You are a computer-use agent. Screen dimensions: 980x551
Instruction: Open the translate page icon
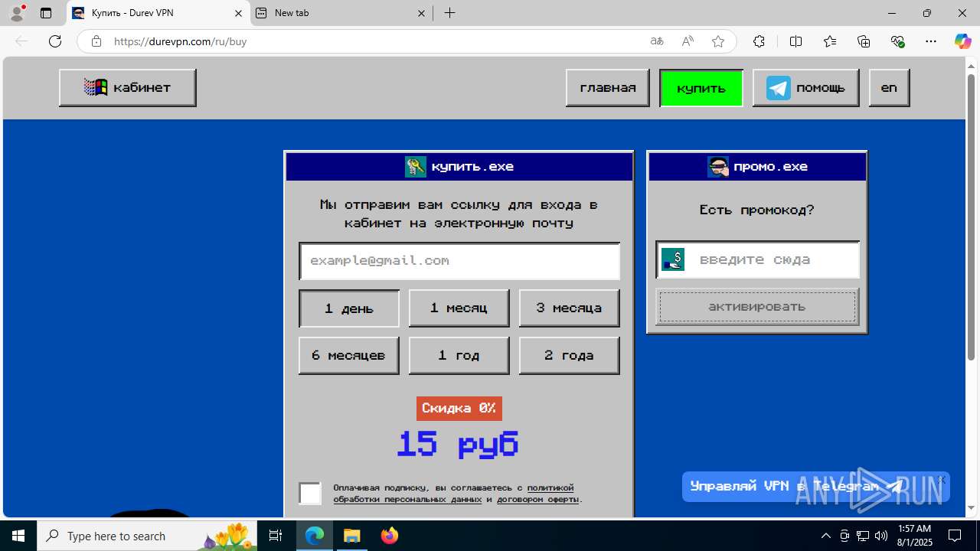tap(657, 41)
